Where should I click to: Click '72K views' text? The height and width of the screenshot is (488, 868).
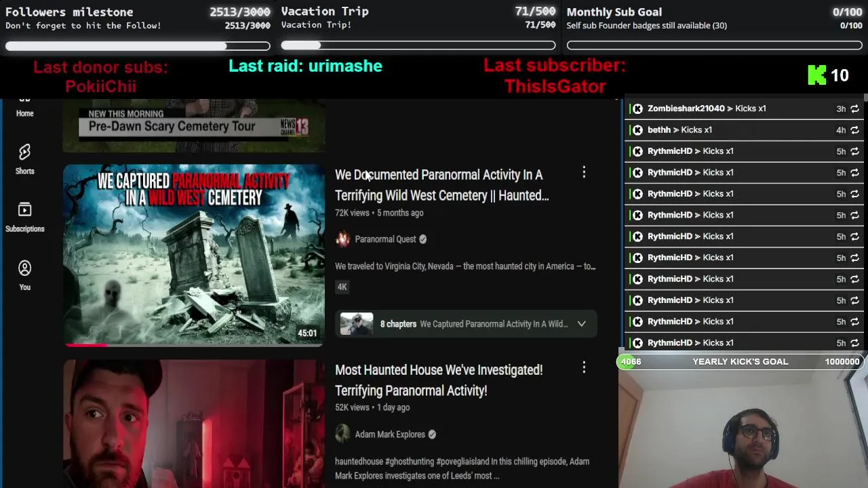(352, 213)
